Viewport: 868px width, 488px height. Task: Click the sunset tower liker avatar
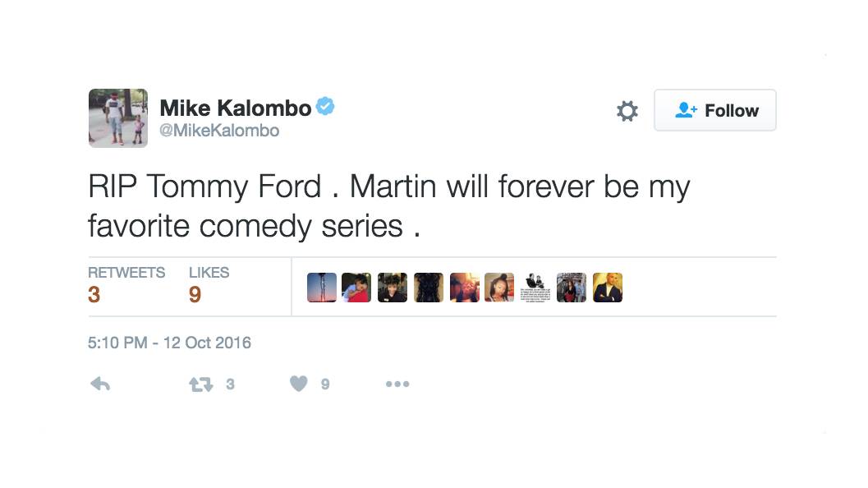coord(321,288)
